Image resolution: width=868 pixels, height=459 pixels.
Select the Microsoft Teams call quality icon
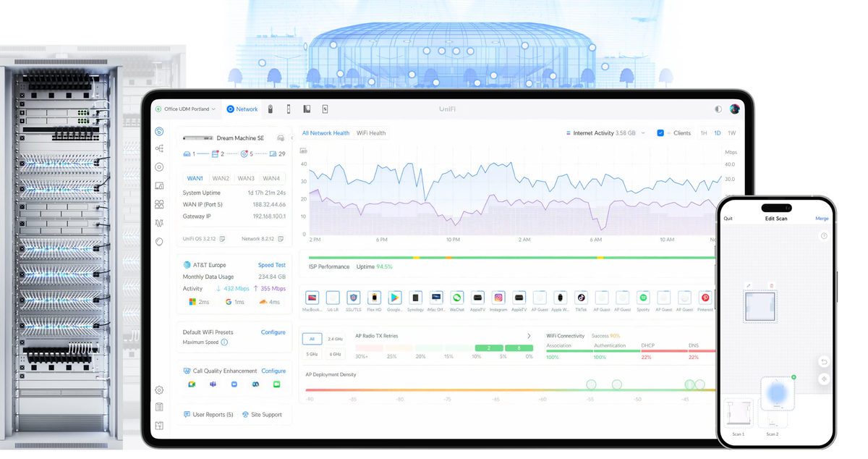213,384
